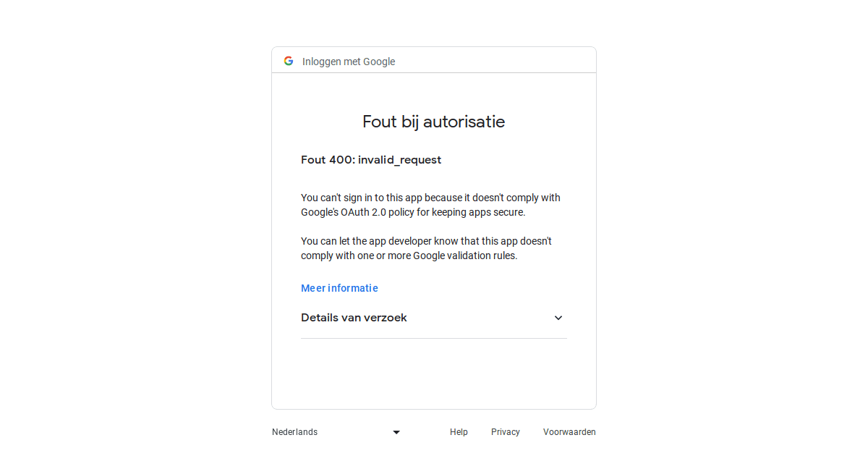
Task: Click the chevron beside Details van verzoek
Action: coord(558,318)
